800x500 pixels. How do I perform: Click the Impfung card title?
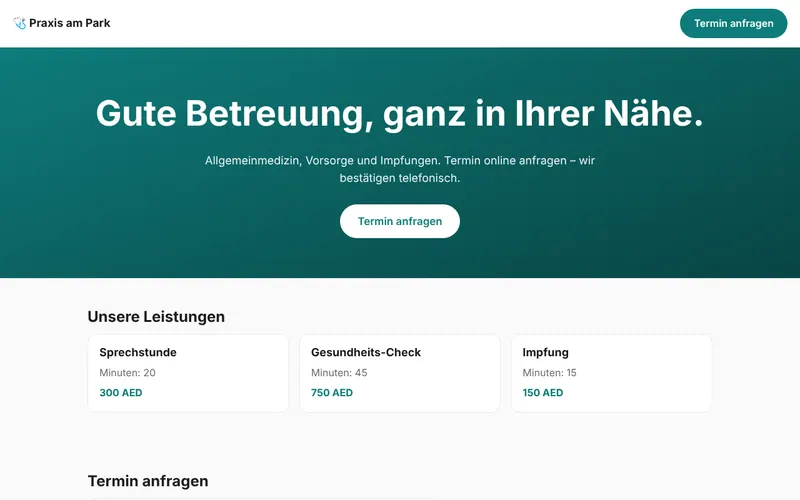(x=545, y=352)
